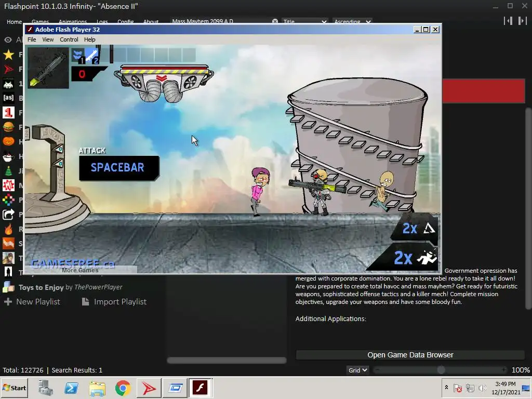Clear the search field with X icon
Screen dimensions: 532x399
tap(275, 21)
